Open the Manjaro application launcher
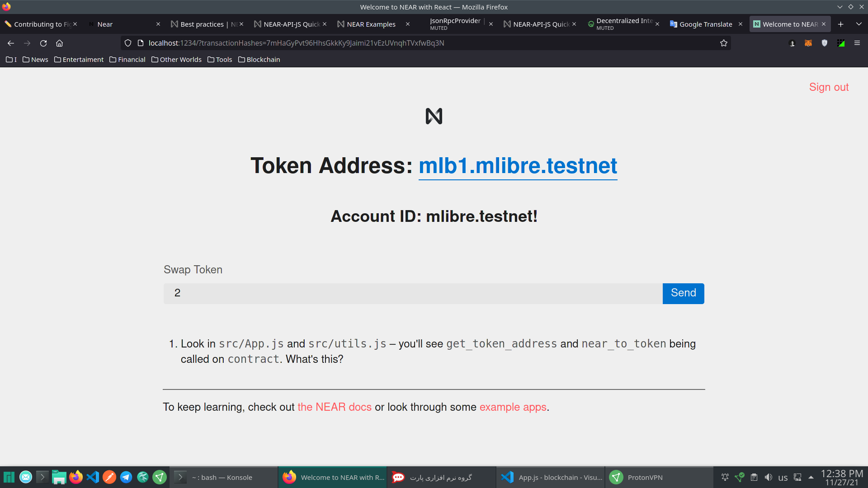Screen dimensions: 868x488 click(9, 477)
